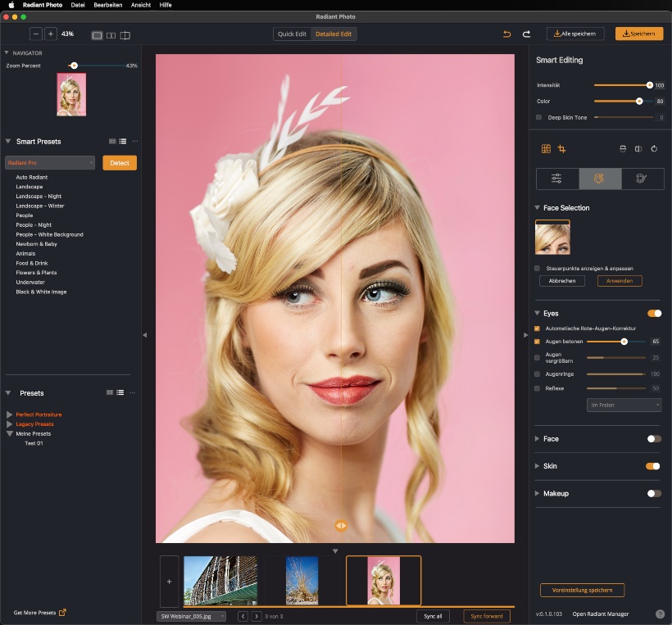The width and height of the screenshot is (672, 625).
Task: Enable Augenringe checkbox
Action: pos(537,374)
